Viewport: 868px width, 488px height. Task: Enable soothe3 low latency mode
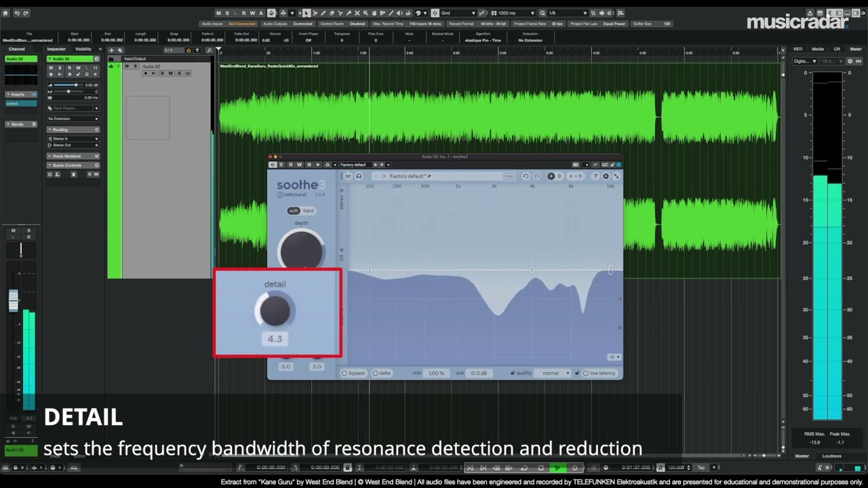point(599,373)
